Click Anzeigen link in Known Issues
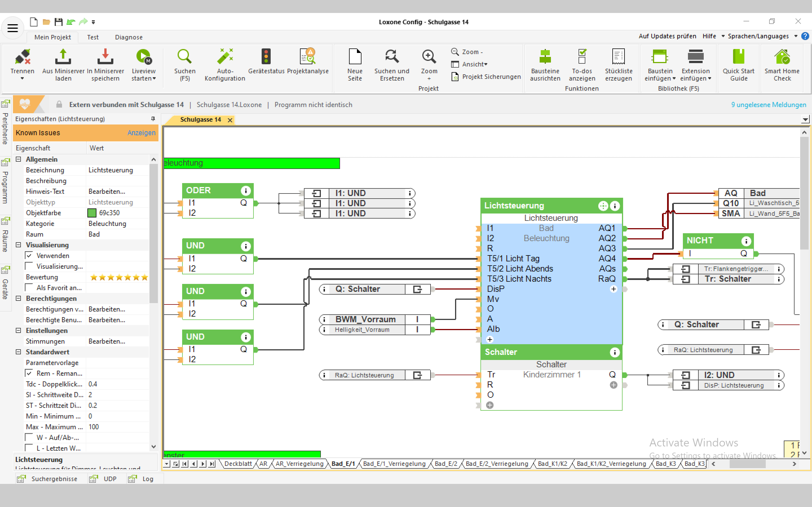This screenshot has width=812, height=507. 141,133
